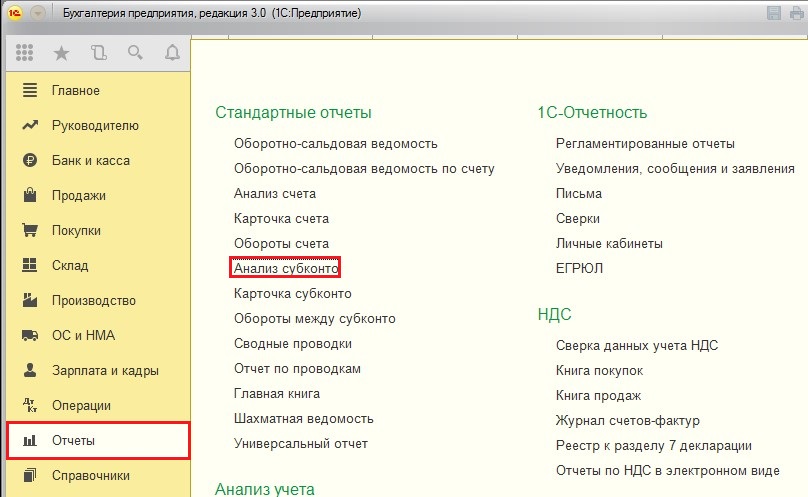This screenshot has width=808, height=497.
Task: Open Личные кабинеты link
Action: 609,243
